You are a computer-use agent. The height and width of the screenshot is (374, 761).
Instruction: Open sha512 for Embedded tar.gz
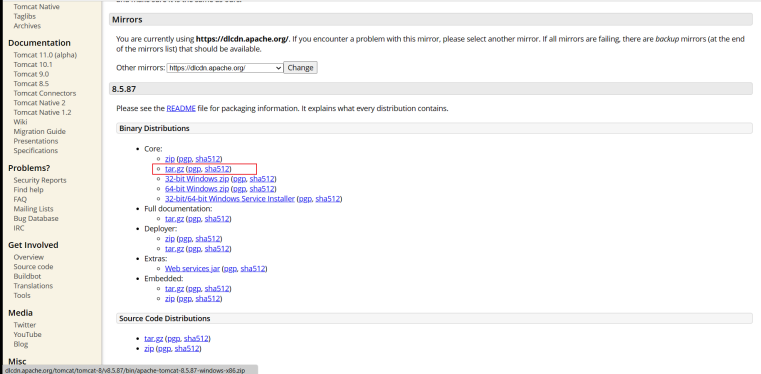coord(217,289)
